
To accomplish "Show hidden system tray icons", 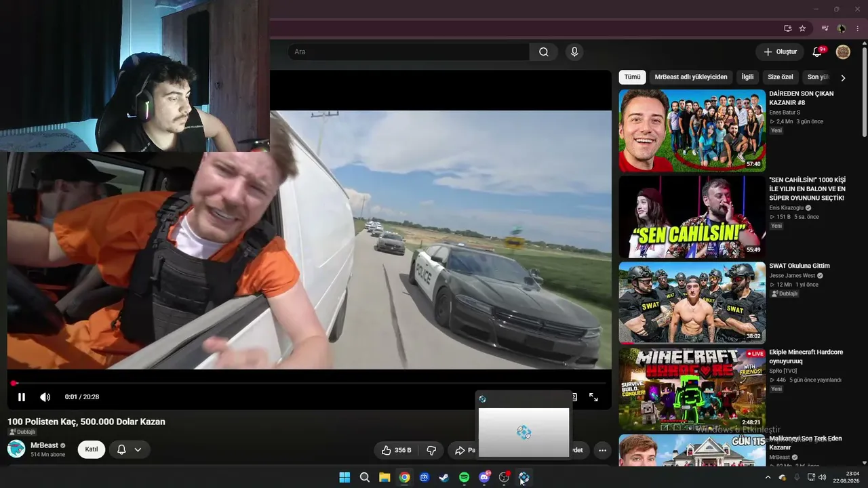I will (x=768, y=477).
